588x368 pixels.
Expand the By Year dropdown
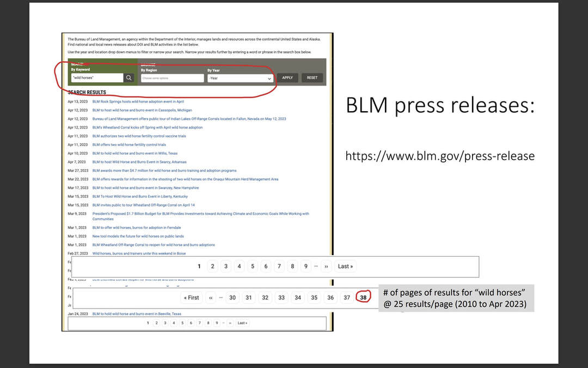240,78
